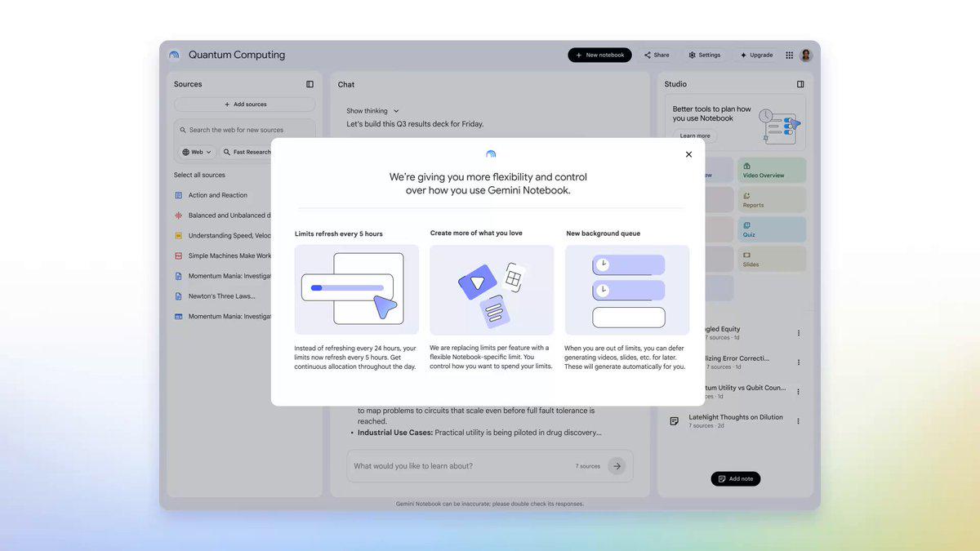The height and width of the screenshot is (551, 980).
Task: Click the note icon beside LateNight Thoughts
Action: tap(674, 421)
